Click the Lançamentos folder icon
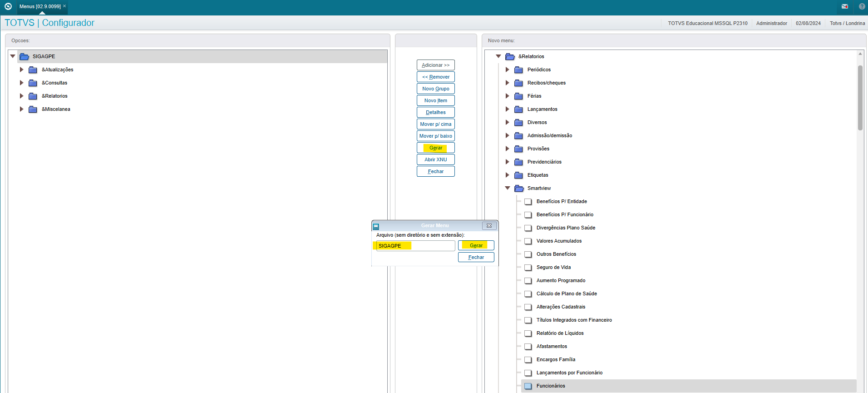 pos(518,109)
